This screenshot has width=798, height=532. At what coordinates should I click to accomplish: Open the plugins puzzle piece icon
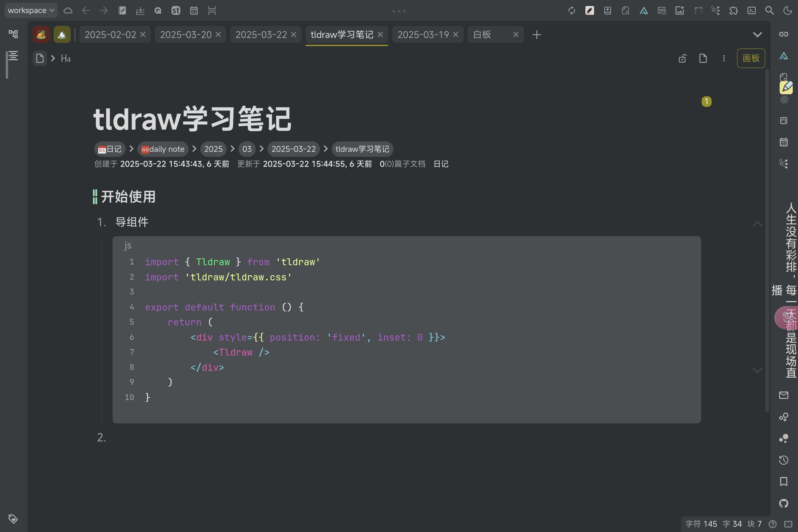coord(734,10)
